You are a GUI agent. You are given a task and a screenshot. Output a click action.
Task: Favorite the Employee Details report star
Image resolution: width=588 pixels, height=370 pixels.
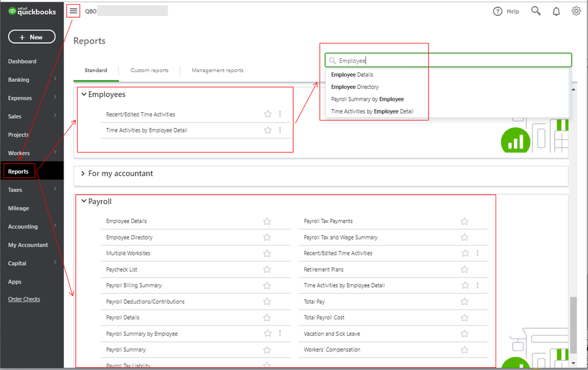267,221
